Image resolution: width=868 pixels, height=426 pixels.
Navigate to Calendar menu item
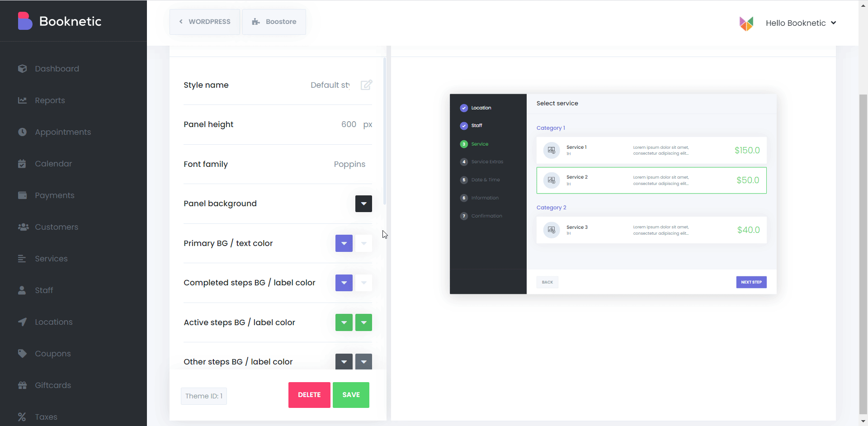point(53,164)
